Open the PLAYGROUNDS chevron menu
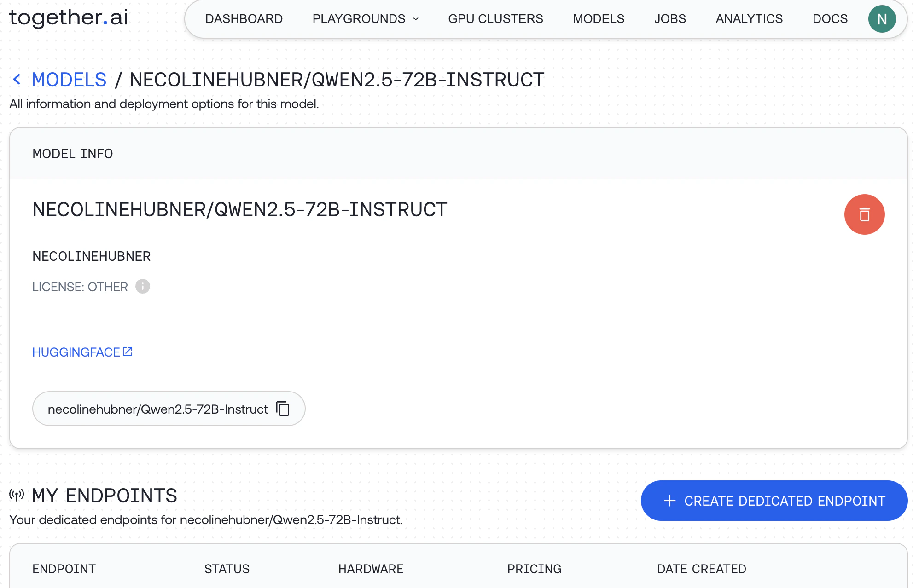The height and width of the screenshot is (588, 919). click(416, 19)
